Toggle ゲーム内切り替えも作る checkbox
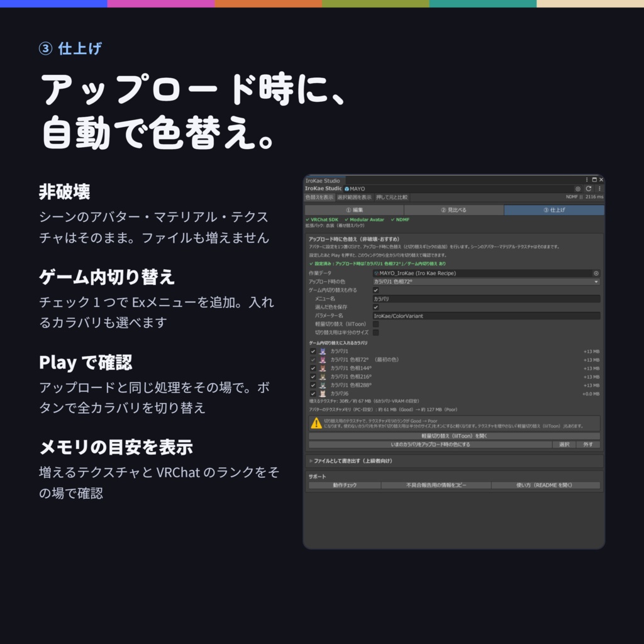 376,290
